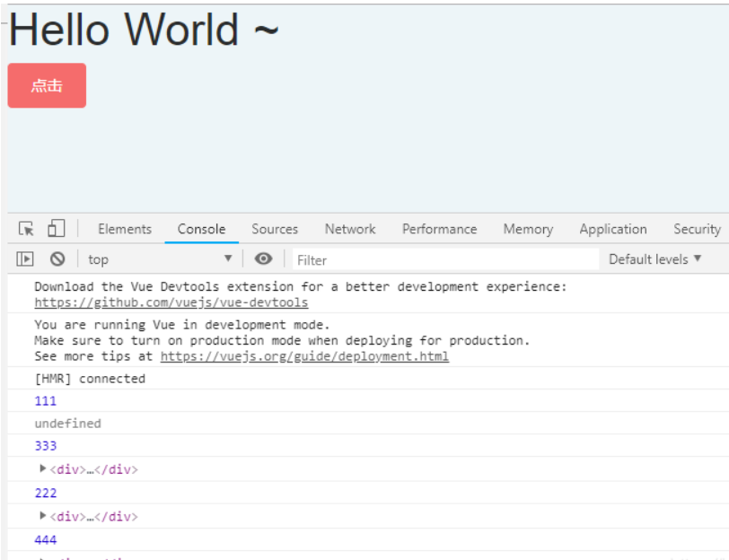
Task: Expand the second div element log
Action: tap(43, 515)
